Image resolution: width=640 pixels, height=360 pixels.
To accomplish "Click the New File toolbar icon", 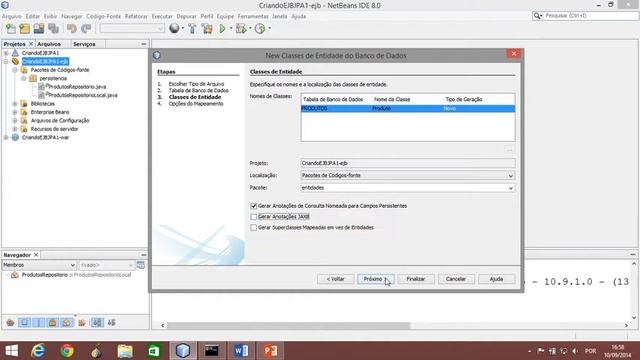I will point(11,29).
